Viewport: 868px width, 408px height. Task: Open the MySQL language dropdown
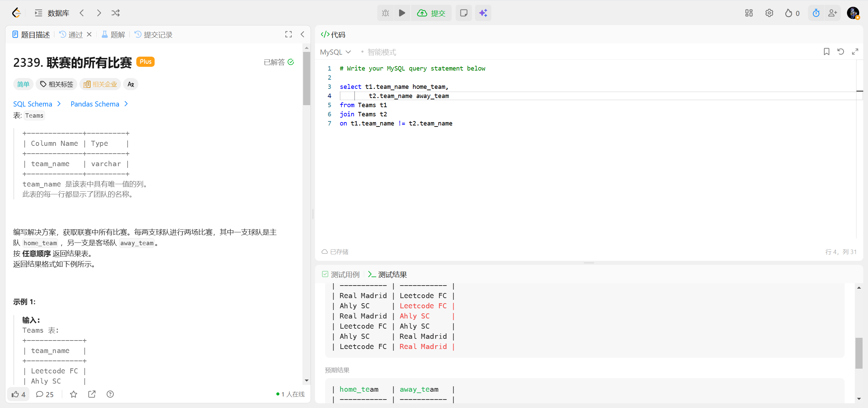[x=335, y=52]
